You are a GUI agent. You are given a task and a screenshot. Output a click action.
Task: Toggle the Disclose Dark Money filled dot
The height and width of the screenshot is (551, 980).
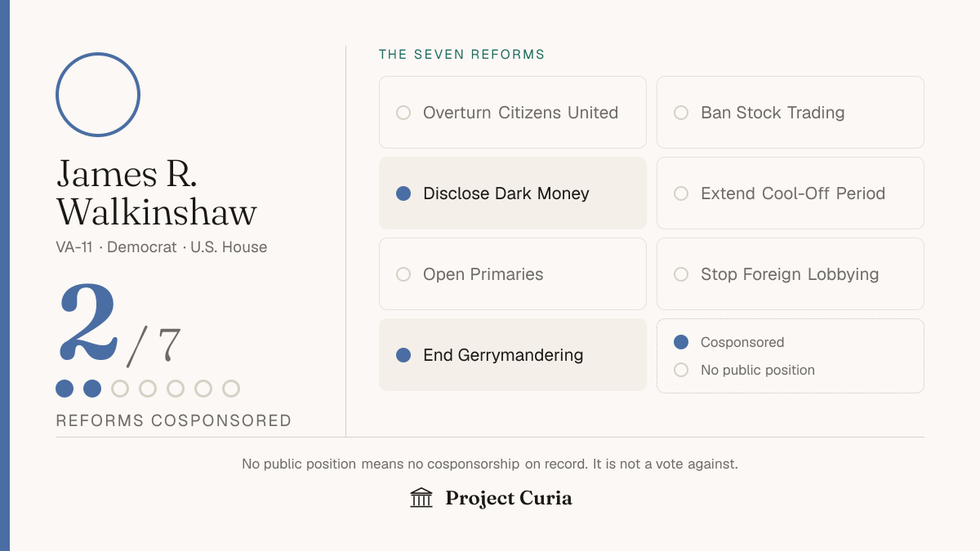click(x=403, y=193)
